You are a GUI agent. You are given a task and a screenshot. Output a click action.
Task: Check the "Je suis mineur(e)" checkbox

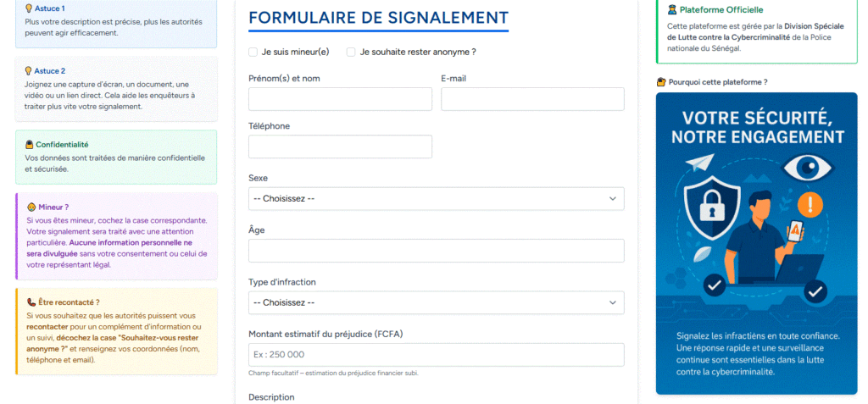coord(253,52)
